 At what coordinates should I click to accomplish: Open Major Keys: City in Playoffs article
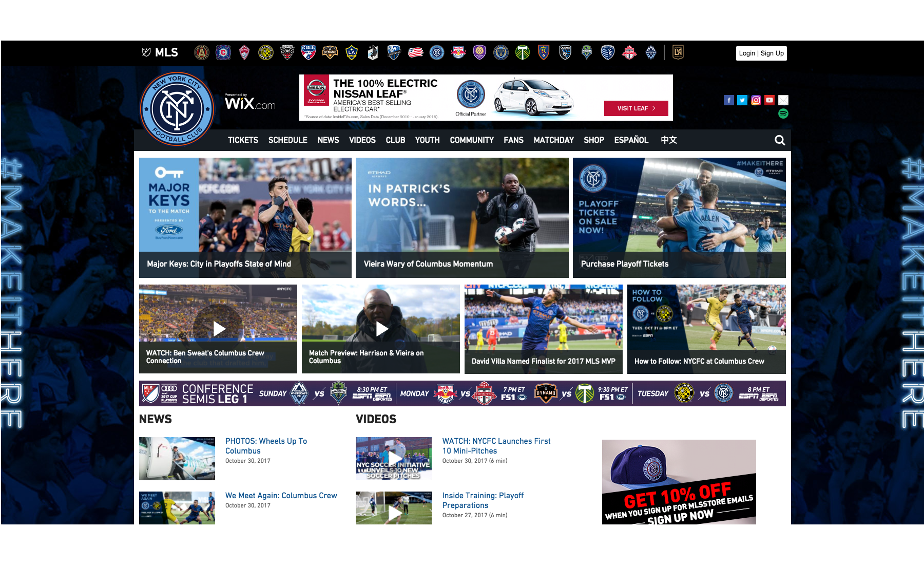[245, 218]
